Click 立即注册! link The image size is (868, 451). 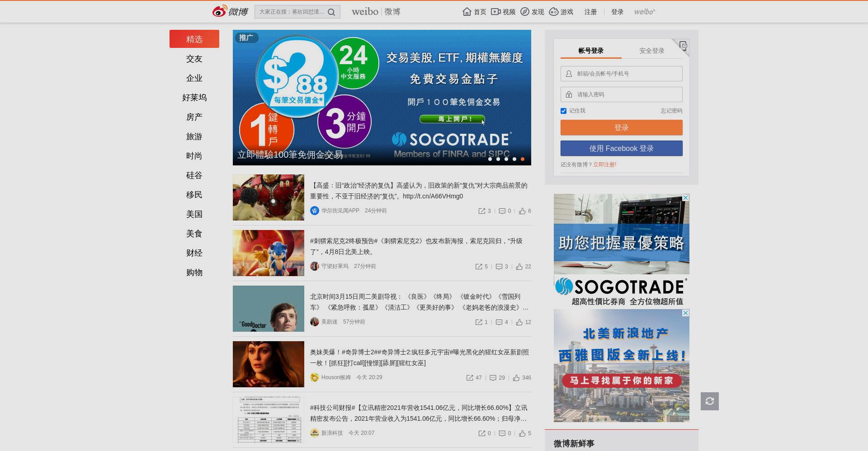coord(604,164)
